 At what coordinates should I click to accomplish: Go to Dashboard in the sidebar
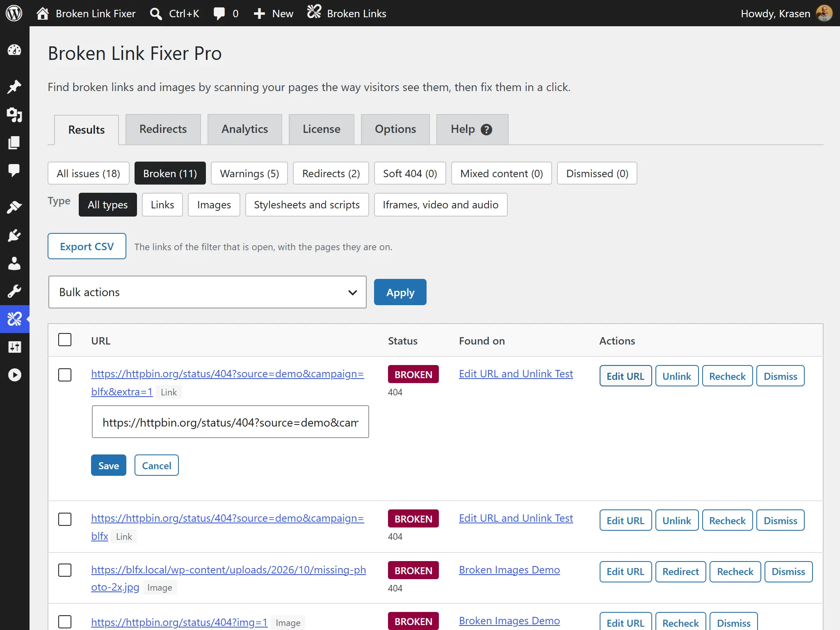point(14,50)
